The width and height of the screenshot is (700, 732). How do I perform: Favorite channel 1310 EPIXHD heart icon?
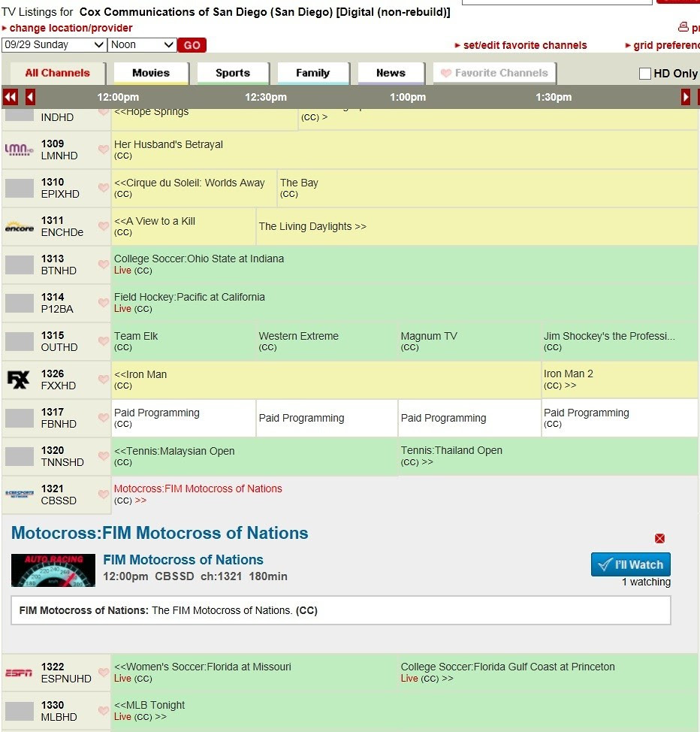[x=104, y=188]
